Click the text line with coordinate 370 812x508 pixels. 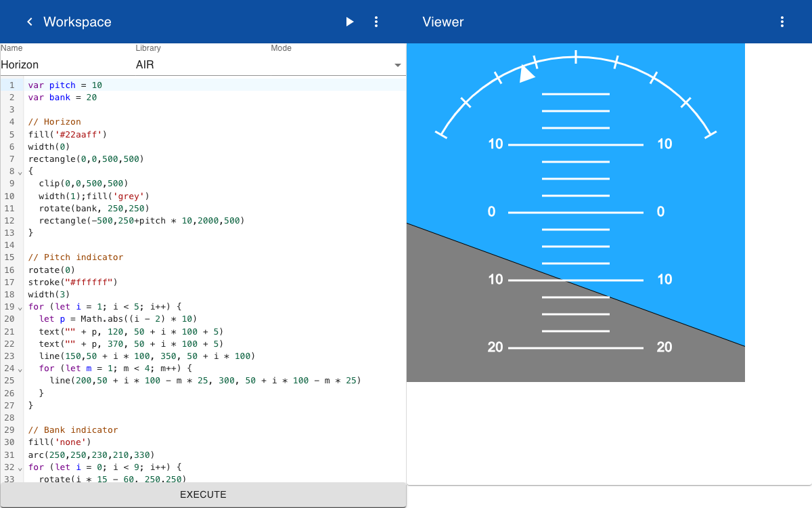131,343
